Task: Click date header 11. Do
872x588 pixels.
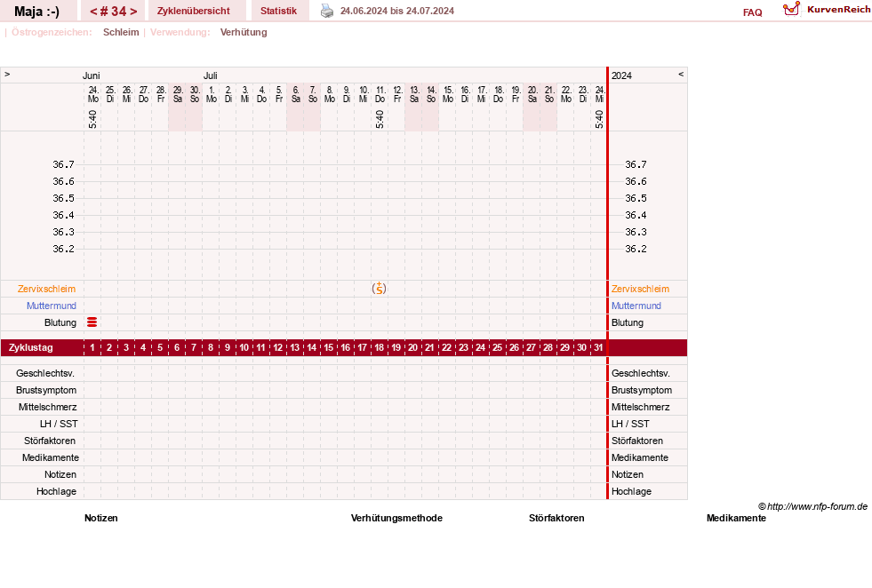Action: point(380,94)
